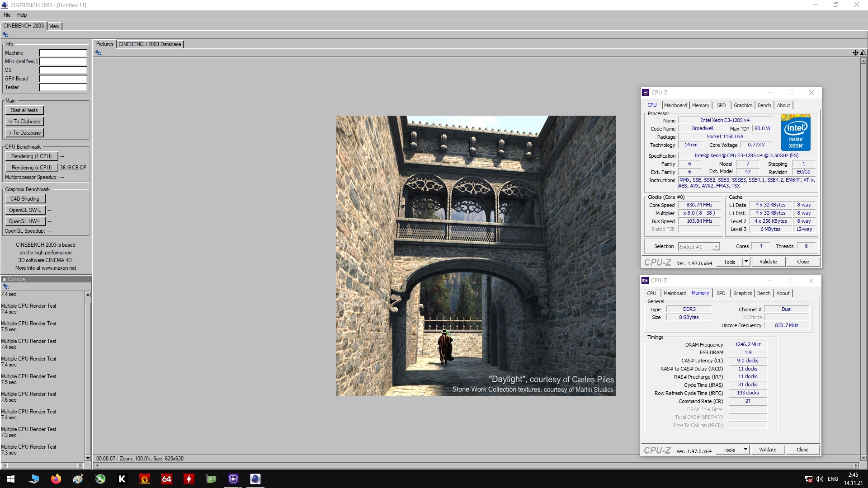Image resolution: width=868 pixels, height=488 pixels.
Task: Open the red lightning bolt taskbar icon
Action: pos(189,479)
